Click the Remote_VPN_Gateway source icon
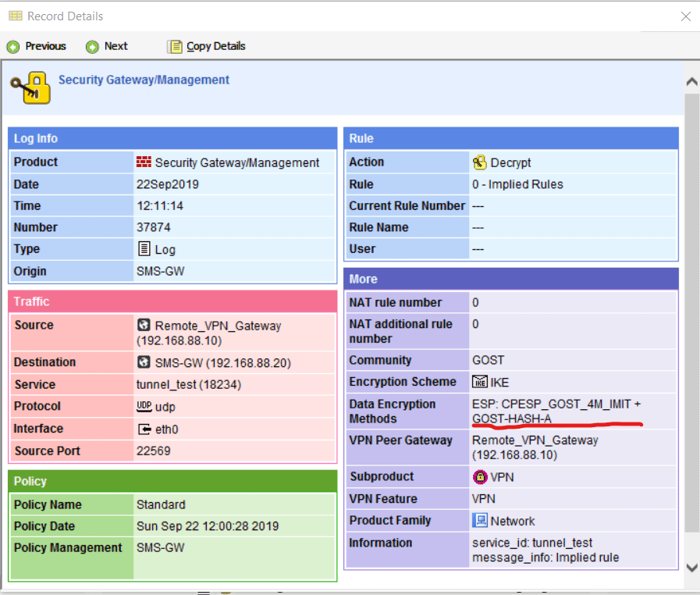The height and width of the screenshot is (595, 700). [x=144, y=326]
